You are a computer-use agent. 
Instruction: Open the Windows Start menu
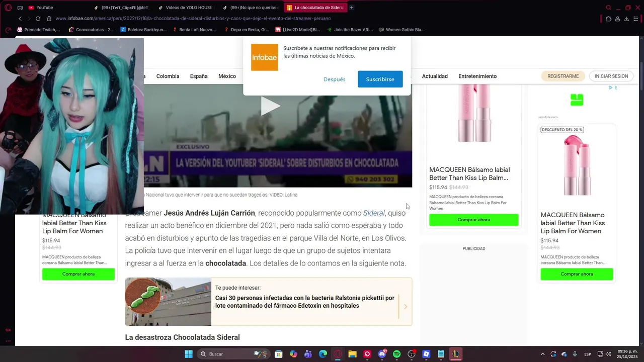[188, 354]
